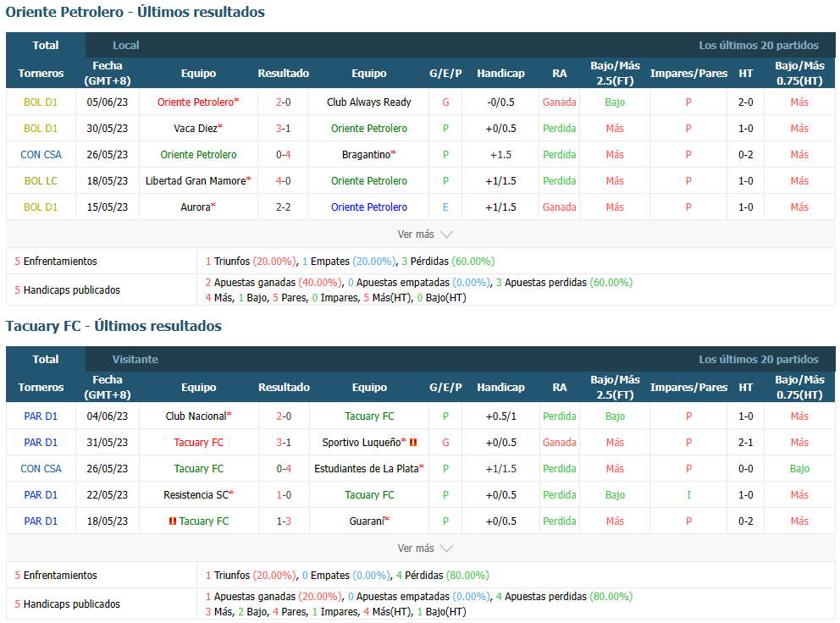Click 2-0 result of Club Nacional match
The height and width of the screenshot is (623, 840).
tap(284, 416)
